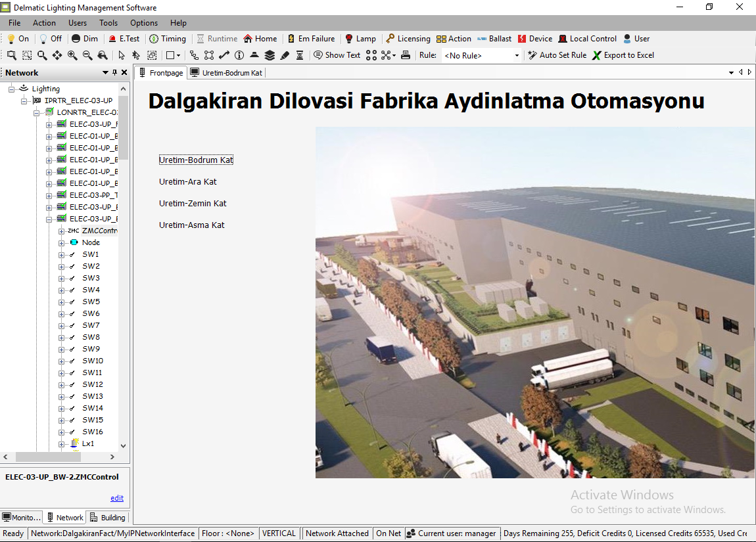Open the Uretim-Ara Kat floor link

188,181
